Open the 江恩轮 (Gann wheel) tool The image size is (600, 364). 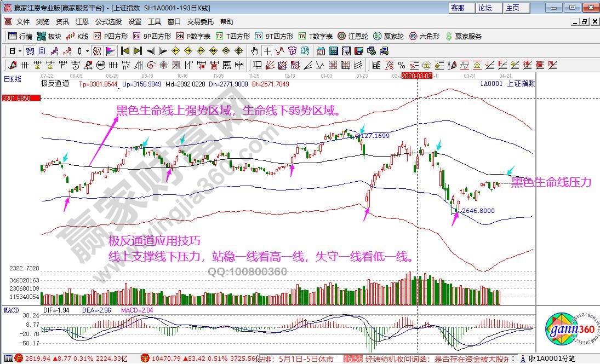pos(353,36)
